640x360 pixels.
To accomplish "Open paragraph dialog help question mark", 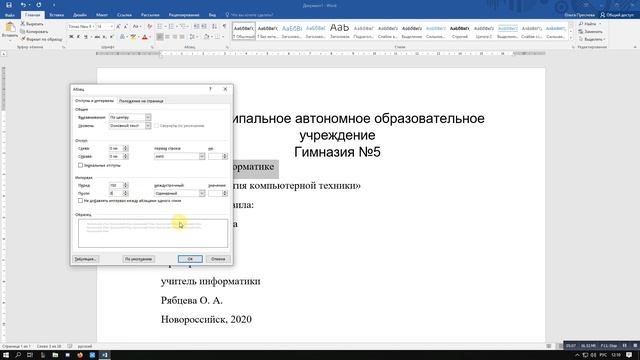I will click(x=210, y=89).
